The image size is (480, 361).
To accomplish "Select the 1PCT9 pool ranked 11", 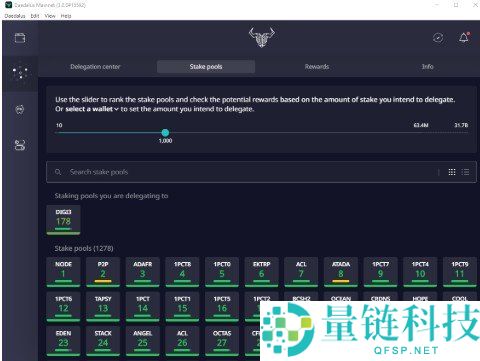I will click(x=460, y=272).
